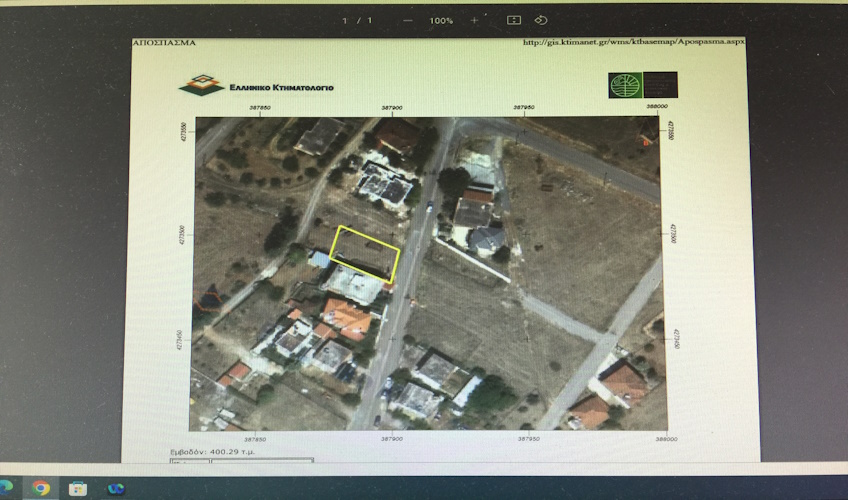848x500 pixels.
Task: Click the 100% zoom level field
Action: [441, 20]
